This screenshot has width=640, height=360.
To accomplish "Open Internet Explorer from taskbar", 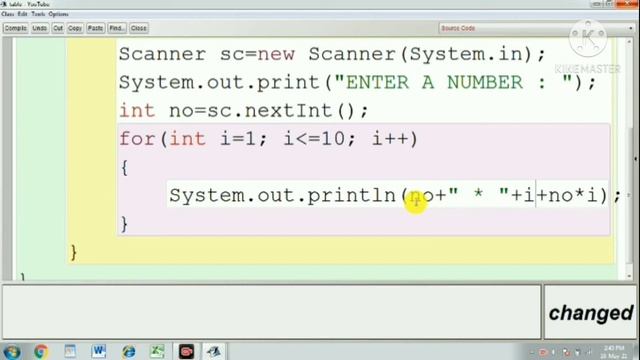I will pyautogui.click(x=128, y=351).
